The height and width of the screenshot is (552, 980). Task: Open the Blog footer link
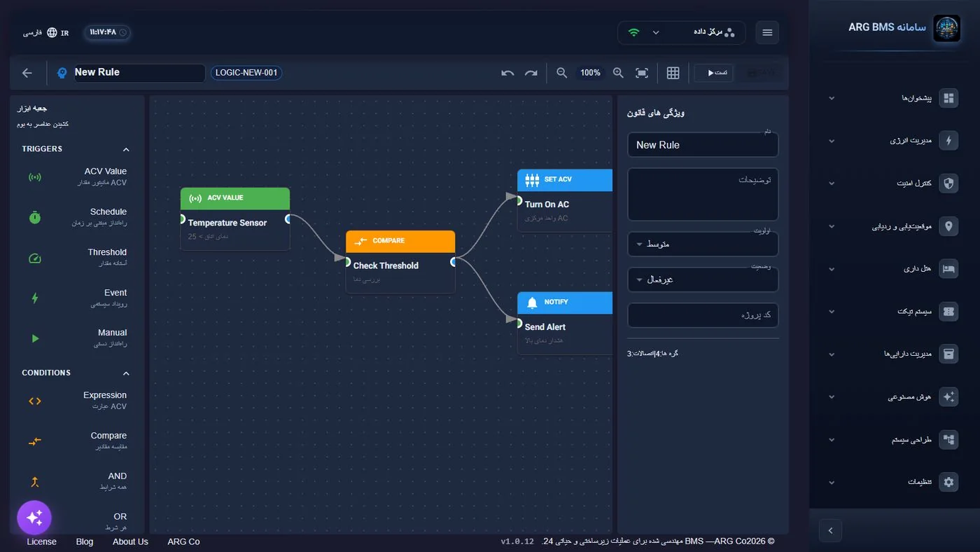point(85,541)
